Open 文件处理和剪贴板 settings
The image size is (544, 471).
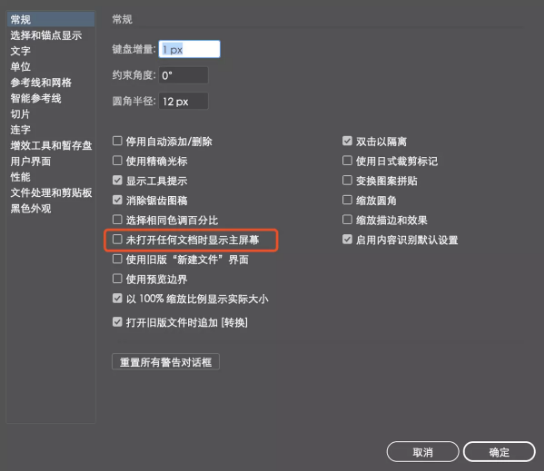(51, 193)
